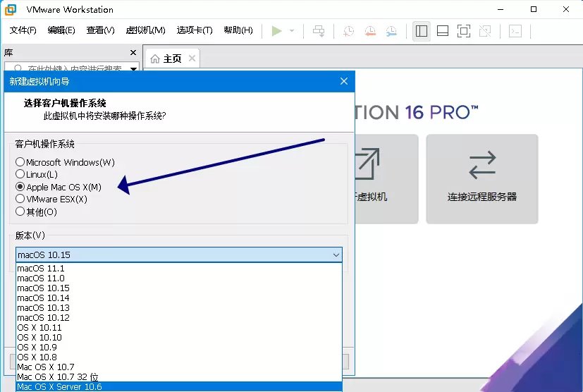Image resolution: width=583 pixels, height=392 pixels.
Task: Close the 库 library panel
Action: (x=133, y=52)
